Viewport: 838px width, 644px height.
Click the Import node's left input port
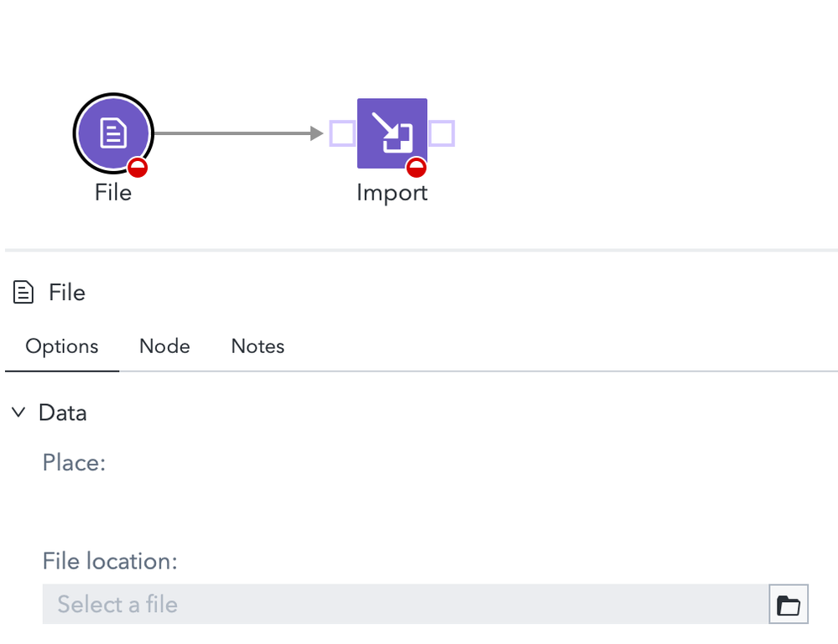pos(342,133)
